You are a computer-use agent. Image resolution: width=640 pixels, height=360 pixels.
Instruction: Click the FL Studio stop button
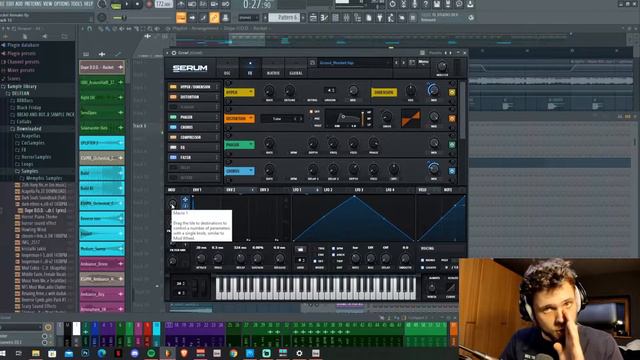(x=137, y=4)
